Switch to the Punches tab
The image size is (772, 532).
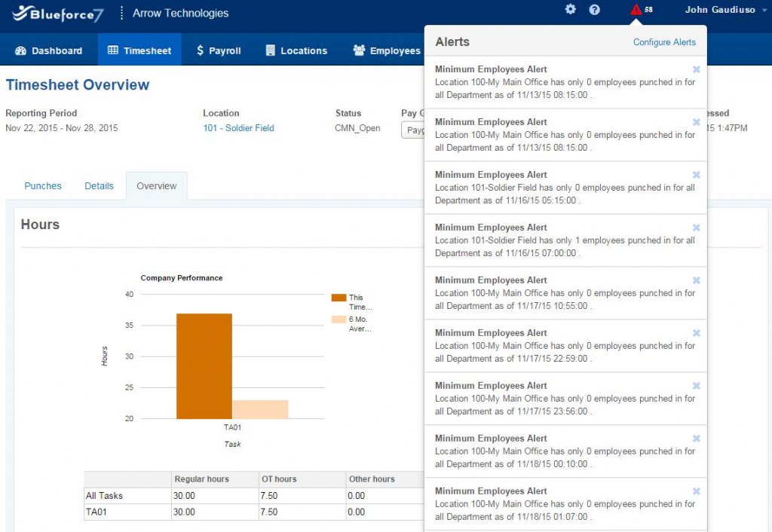tap(43, 185)
